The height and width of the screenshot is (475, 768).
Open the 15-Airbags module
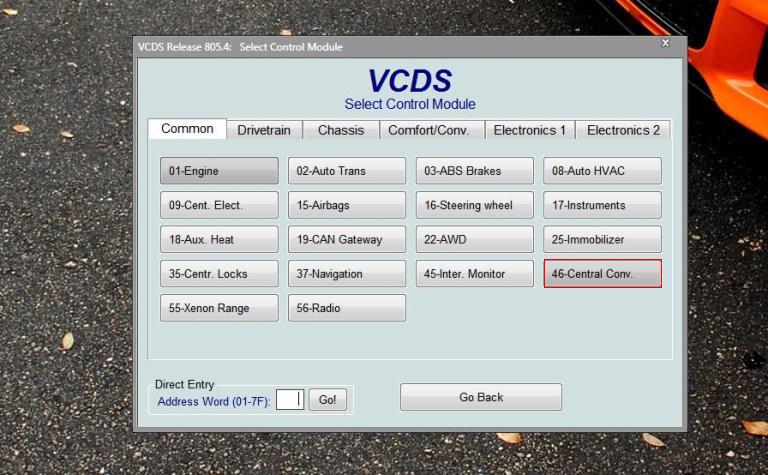tap(347, 206)
